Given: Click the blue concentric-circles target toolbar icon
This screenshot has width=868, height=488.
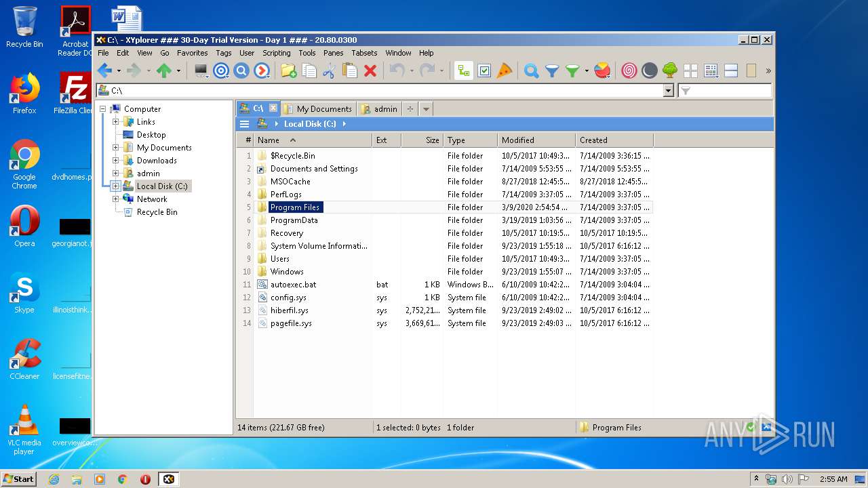Looking at the screenshot, I should point(221,70).
